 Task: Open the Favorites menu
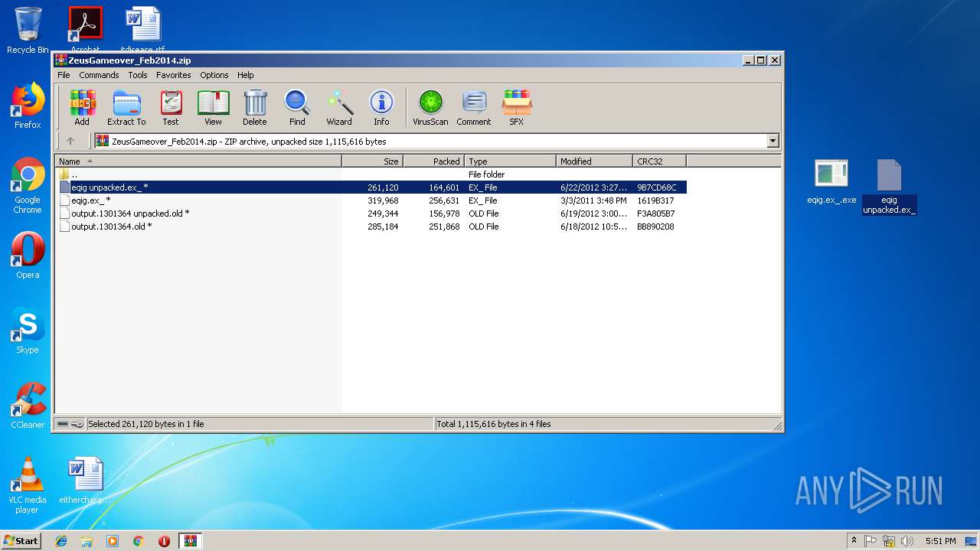[x=174, y=75]
